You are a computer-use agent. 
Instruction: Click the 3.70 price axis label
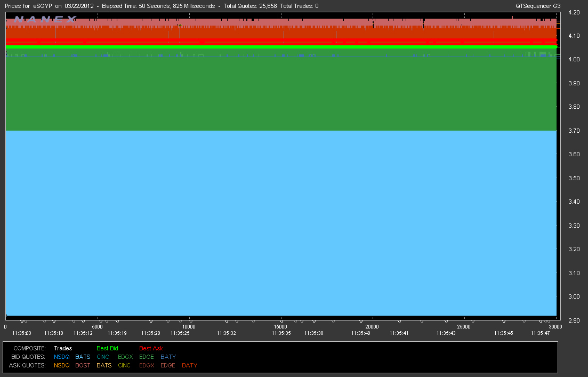[574, 131]
